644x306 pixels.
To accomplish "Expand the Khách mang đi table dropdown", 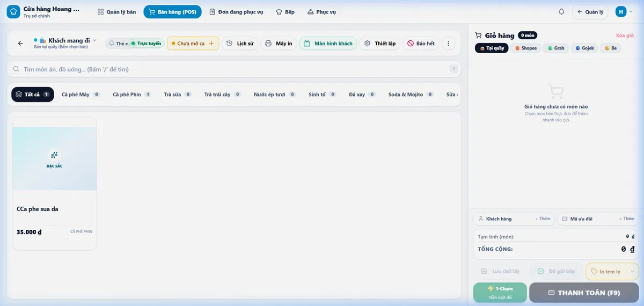I will click(x=94, y=40).
